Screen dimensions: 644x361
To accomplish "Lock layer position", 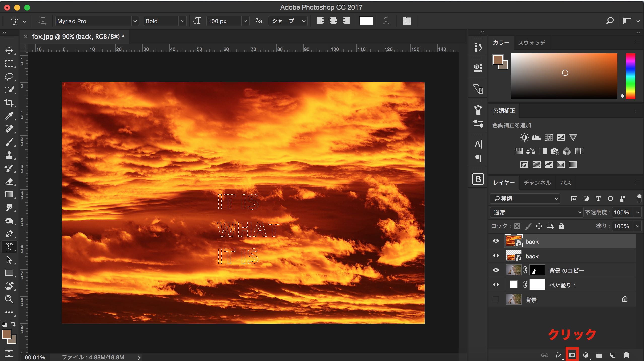I will coord(539,226).
